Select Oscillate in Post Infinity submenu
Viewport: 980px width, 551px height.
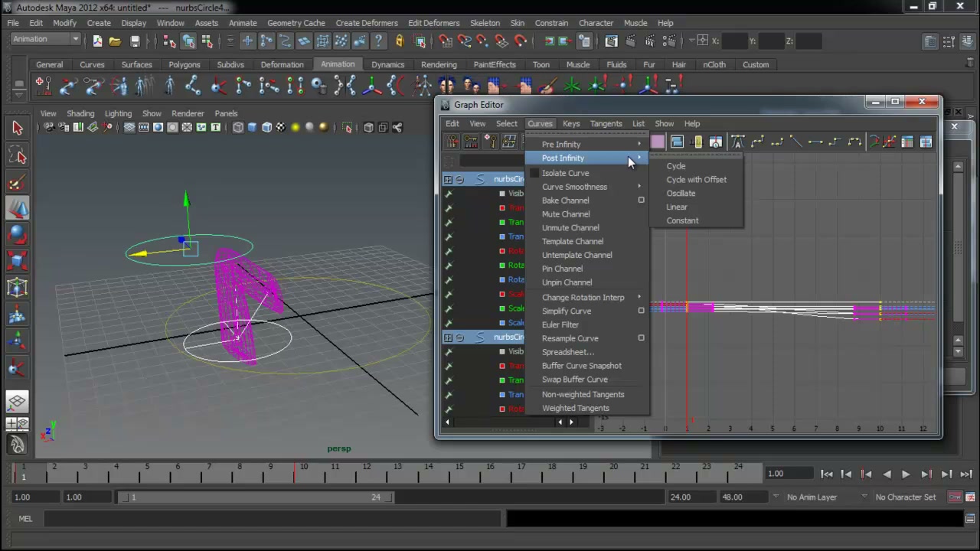pyautogui.click(x=681, y=194)
